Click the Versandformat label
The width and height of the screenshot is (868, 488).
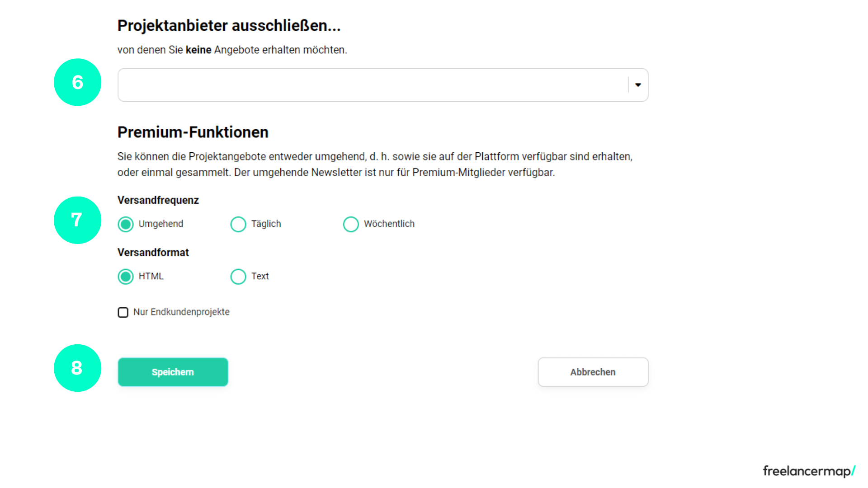[153, 253]
